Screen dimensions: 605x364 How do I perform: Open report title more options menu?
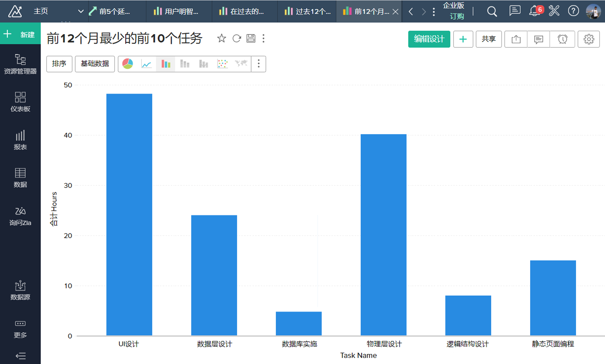point(264,39)
